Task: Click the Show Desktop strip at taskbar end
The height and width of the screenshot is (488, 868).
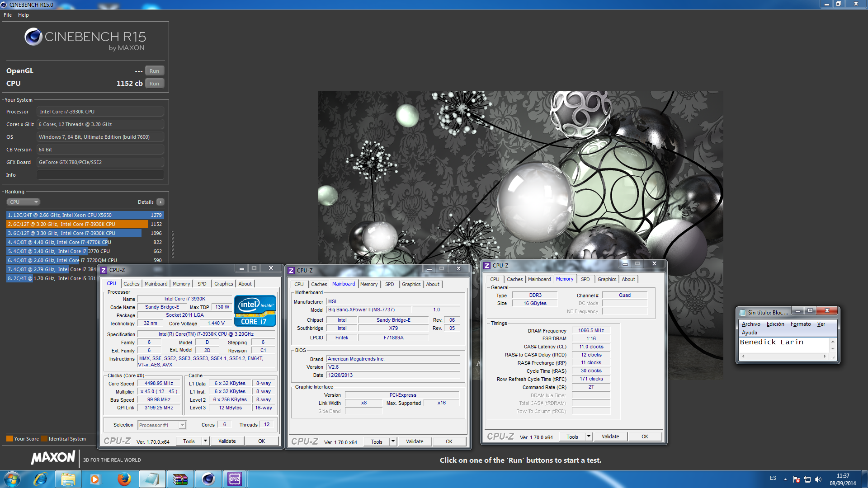Action: [x=864, y=479]
